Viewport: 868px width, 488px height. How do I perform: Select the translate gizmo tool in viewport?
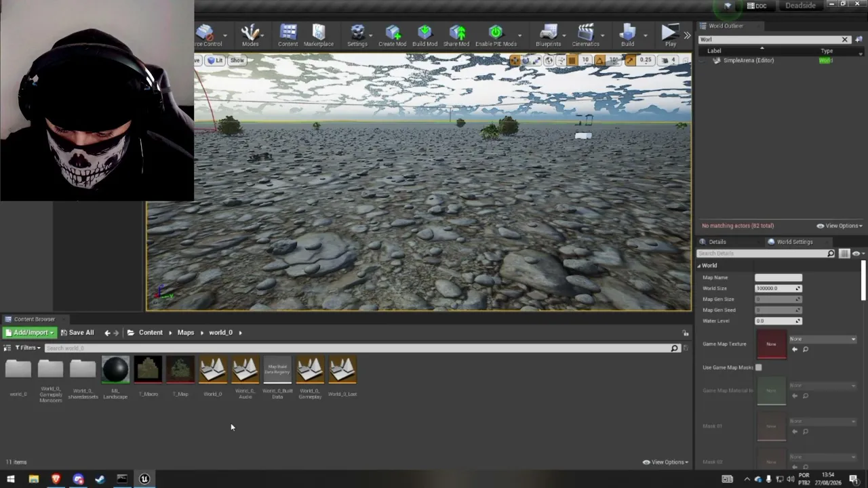(515, 60)
